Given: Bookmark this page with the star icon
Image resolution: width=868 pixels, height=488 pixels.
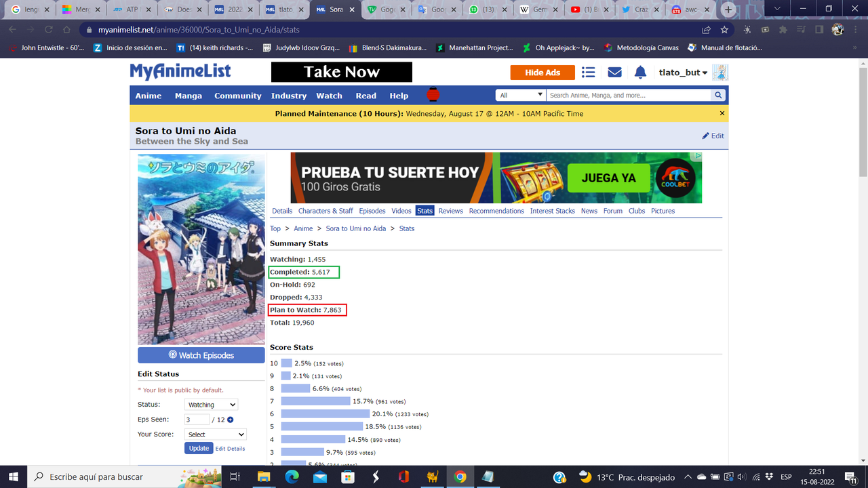Looking at the screenshot, I should (x=726, y=30).
